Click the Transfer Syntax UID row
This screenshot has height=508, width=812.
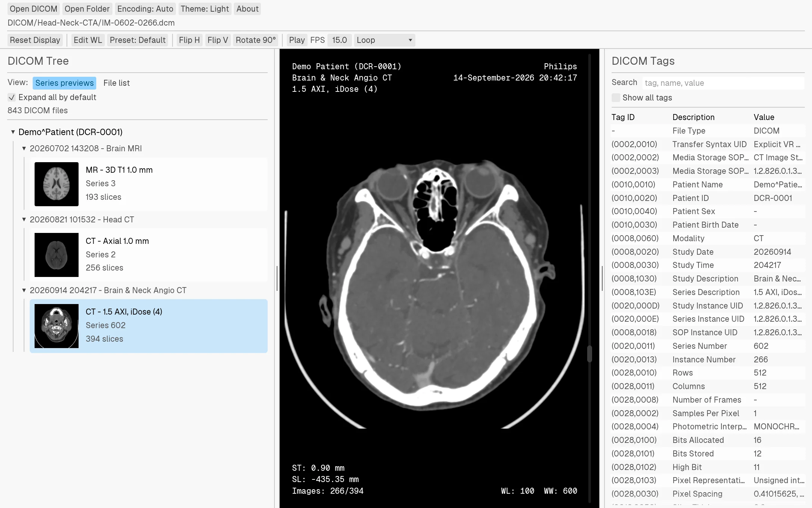click(x=708, y=144)
